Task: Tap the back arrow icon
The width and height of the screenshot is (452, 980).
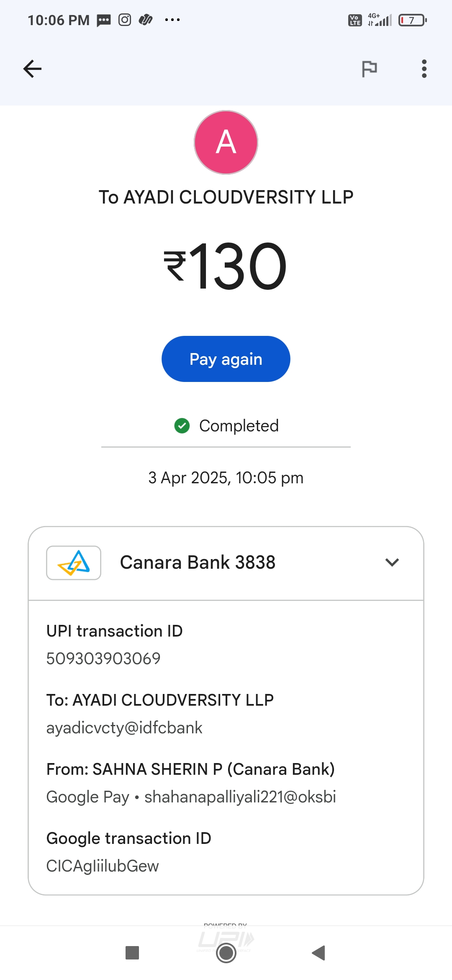Action: coord(32,69)
